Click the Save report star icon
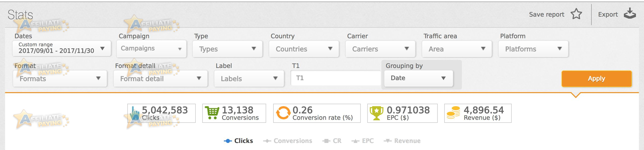Screen dimensions: 644x150 pyautogui.click(x=576, y=14)
